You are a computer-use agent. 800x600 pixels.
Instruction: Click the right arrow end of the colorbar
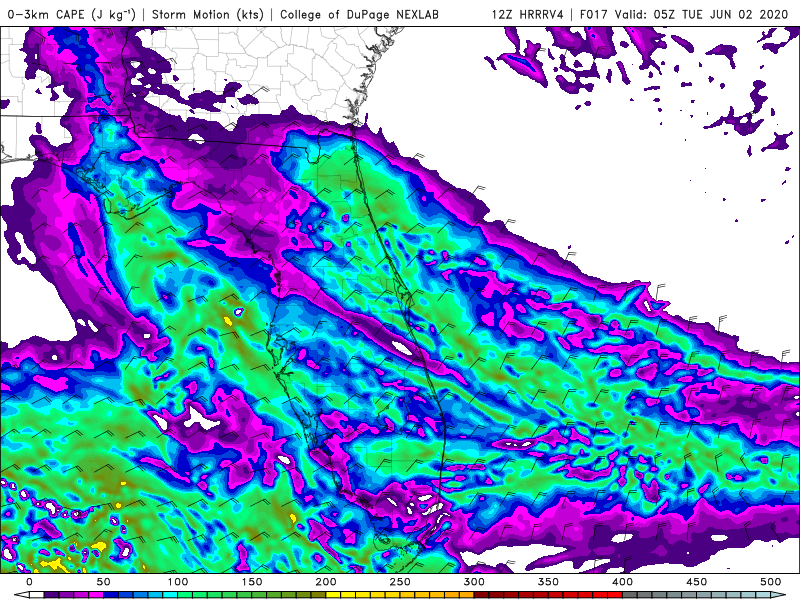click(779, 595)
